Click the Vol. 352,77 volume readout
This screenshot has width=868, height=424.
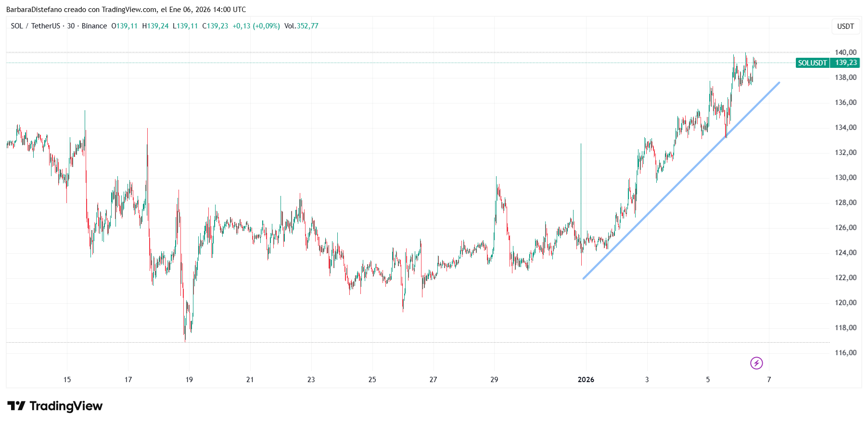click(301, 26)
